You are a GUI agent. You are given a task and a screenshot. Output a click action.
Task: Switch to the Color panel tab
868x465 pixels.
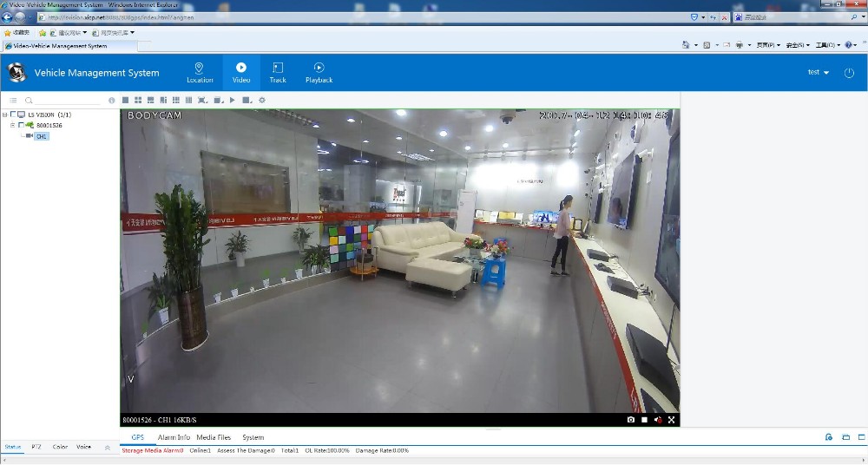coord(60,447)
